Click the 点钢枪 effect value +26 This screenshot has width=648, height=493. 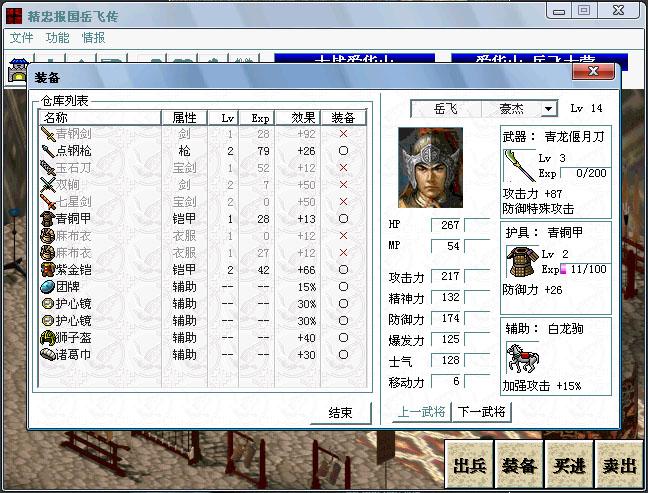point(307,151)
